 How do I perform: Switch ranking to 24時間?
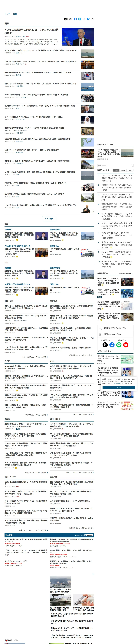click(123, 170)
